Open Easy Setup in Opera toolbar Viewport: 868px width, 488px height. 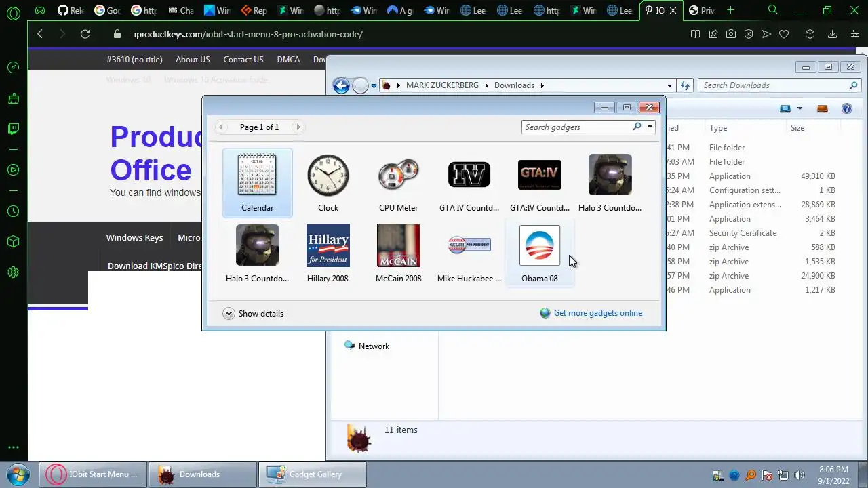tap(854, 34)
